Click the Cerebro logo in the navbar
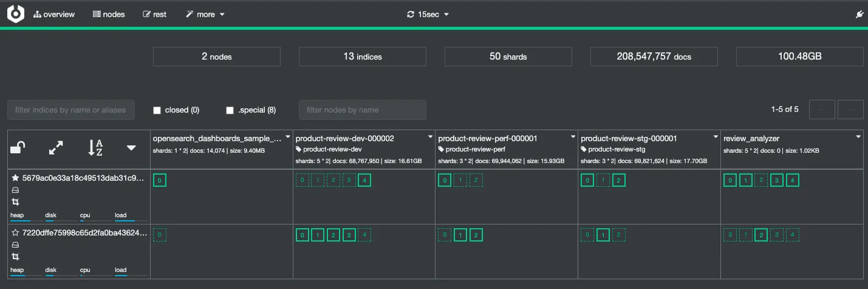Screen dimensions: 868x289 point(16,14)
